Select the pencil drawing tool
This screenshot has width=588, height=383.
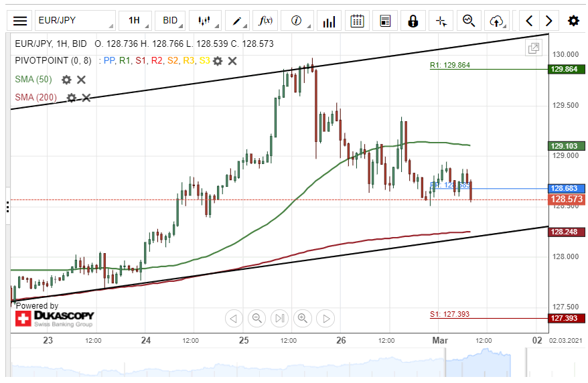237,21
